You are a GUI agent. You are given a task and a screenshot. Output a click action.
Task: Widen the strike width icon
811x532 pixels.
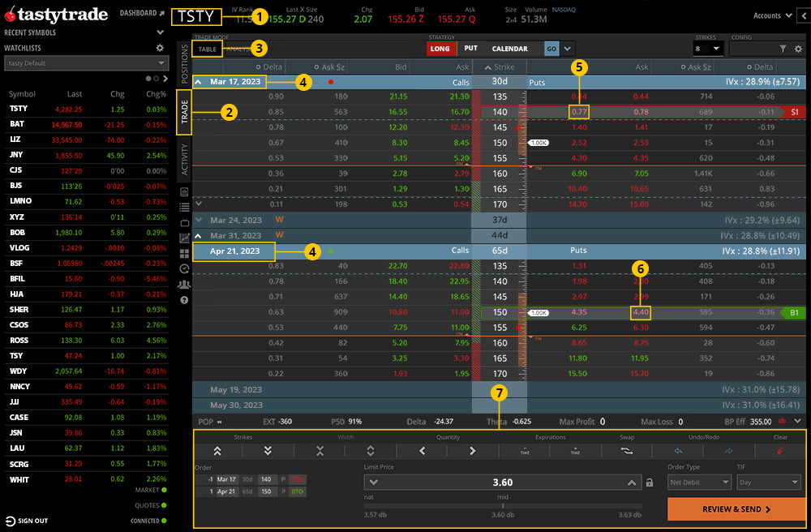point(371,451)
